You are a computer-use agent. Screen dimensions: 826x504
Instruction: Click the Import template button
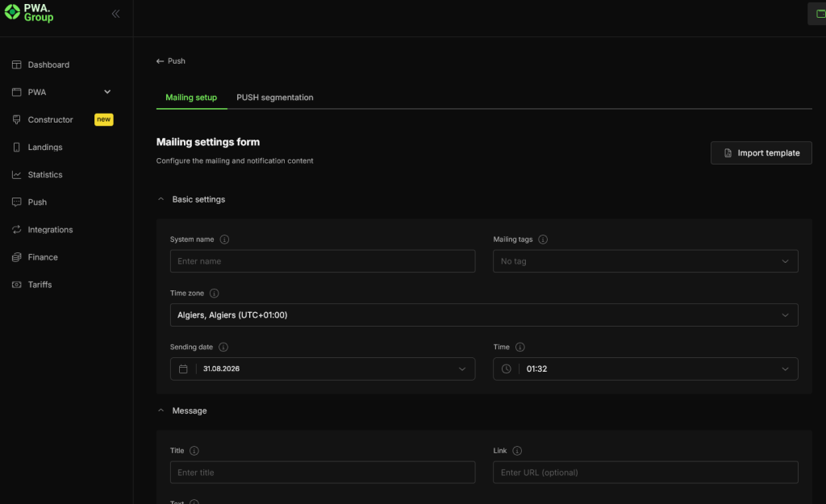click(761, 152)
